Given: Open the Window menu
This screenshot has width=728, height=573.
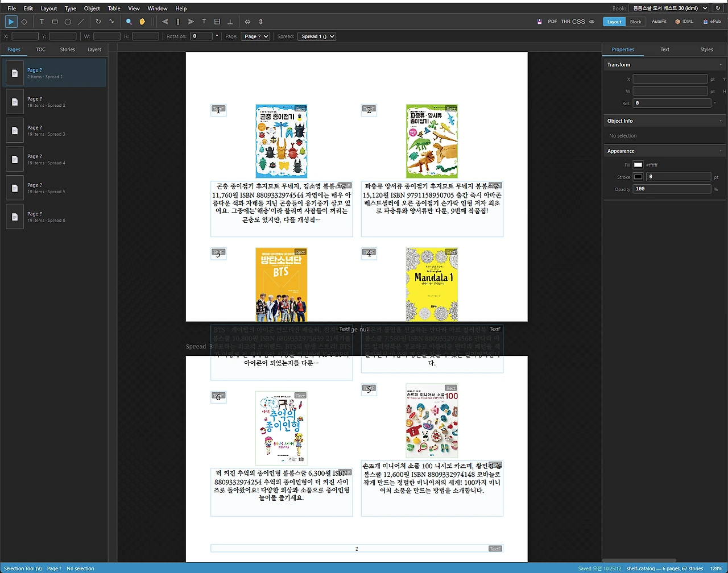Looking at the screenshot, I should point(158,9).
